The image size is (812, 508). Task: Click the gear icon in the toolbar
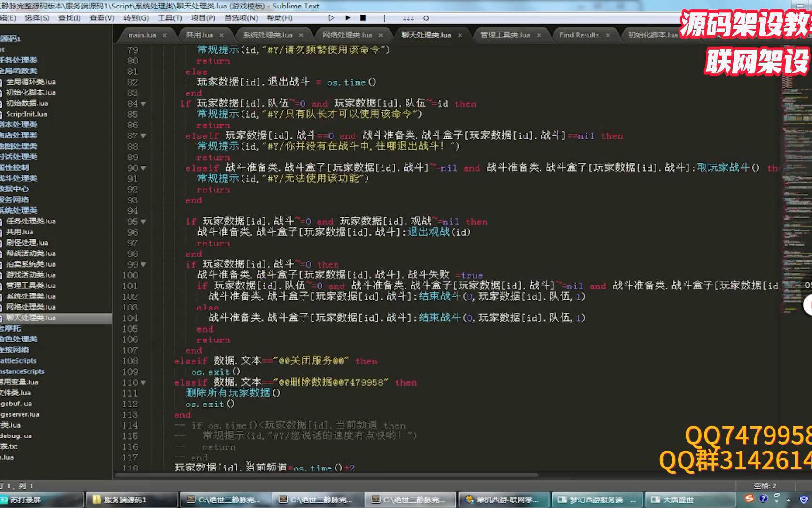coord(426,18)
